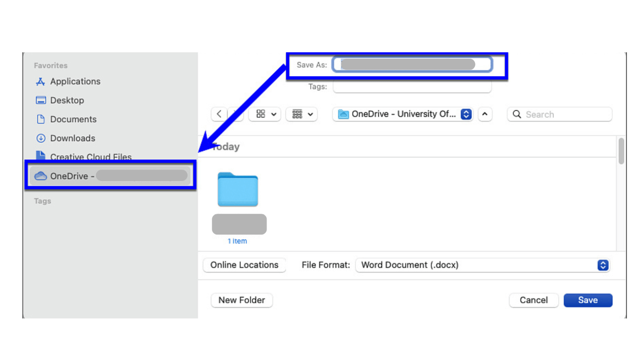Expand the view options chevron
This screenshot has width=644, height=362.
click(274, 114)
